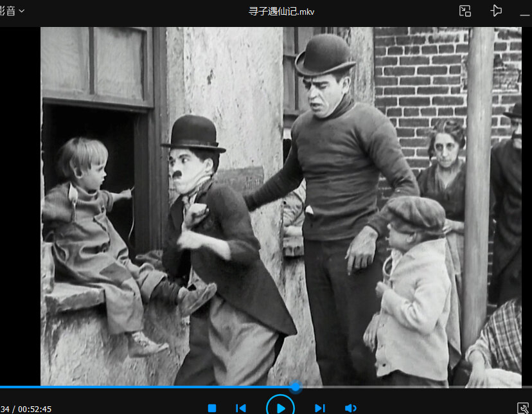Viewport: 532px width, 414px height.
Task: Click the video frame to toggle playback
Action: click(281, 206)
